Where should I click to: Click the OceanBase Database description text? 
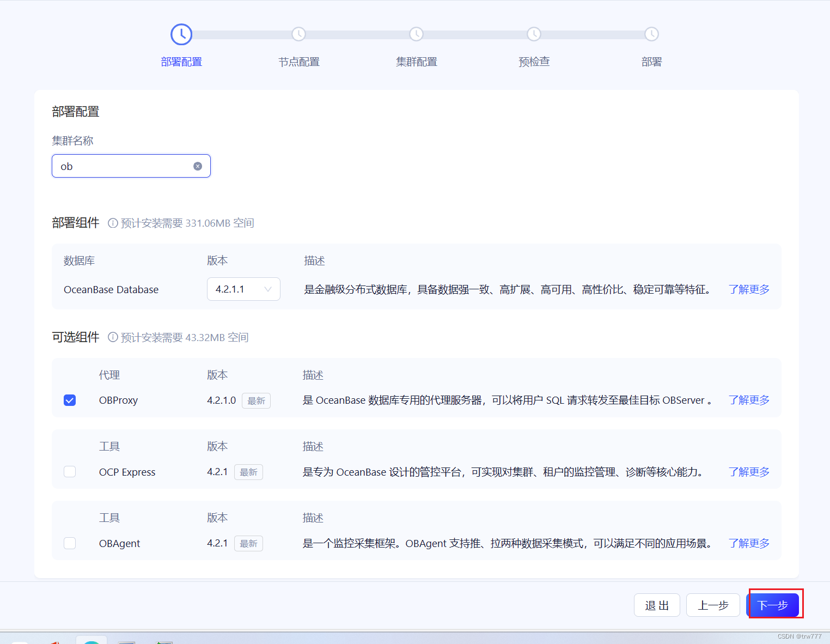tap(508, 289)
